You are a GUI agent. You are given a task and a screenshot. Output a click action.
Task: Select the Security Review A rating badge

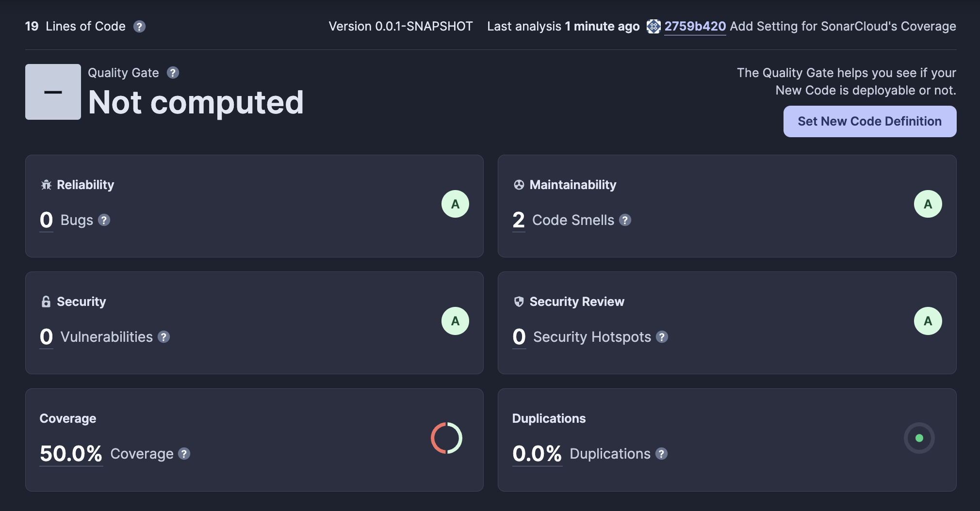coord(928,321)
